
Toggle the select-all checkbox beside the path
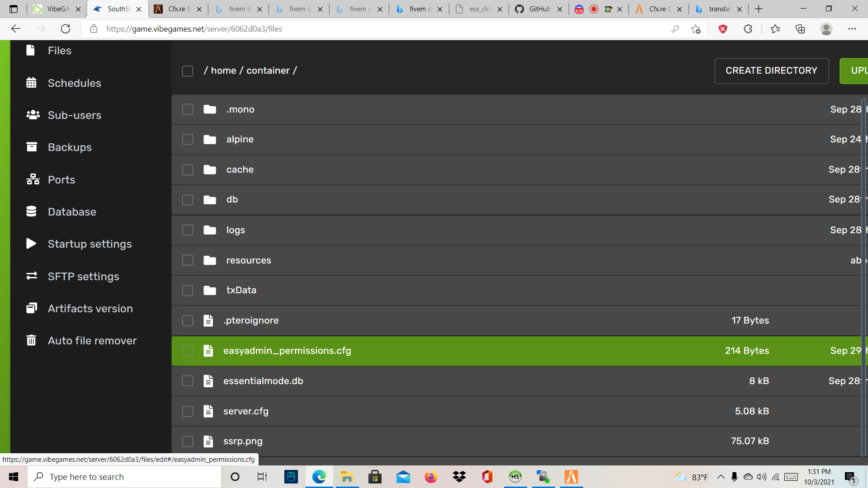188,71
